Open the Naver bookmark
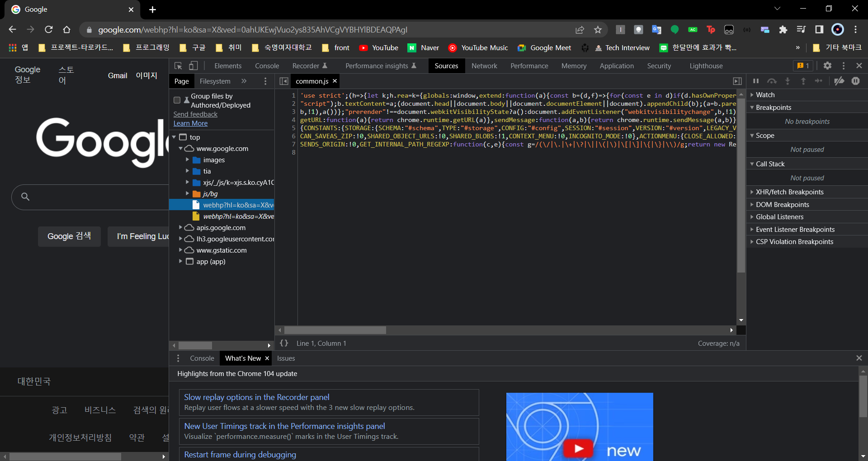 (424, 48)
